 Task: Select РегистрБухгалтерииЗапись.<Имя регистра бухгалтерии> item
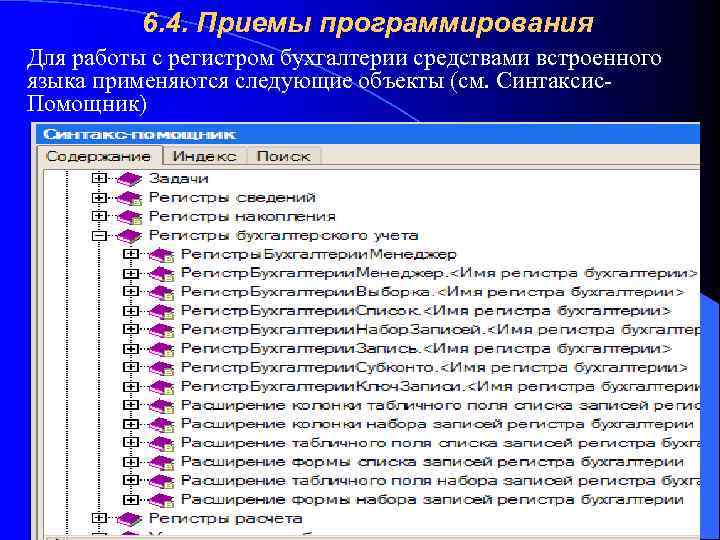(426, 349)
